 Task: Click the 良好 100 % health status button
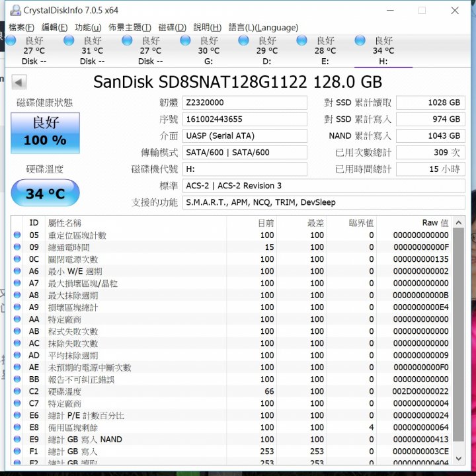[x=45, y=133]
